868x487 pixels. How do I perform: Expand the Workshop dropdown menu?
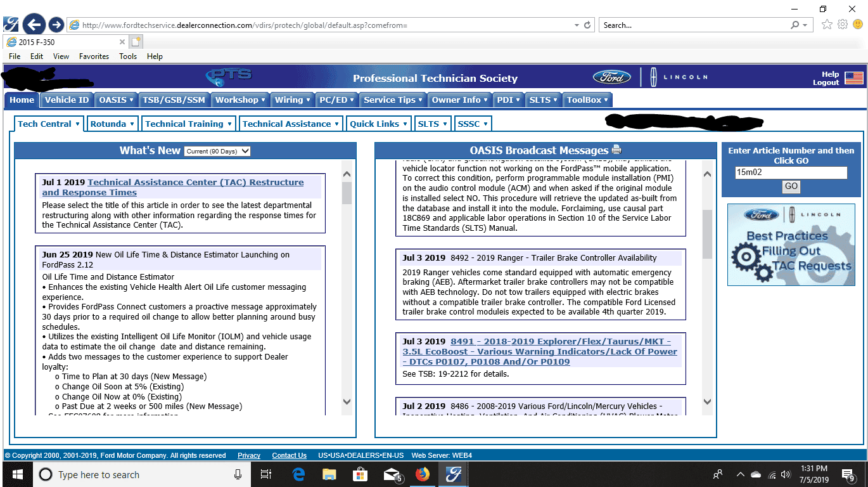tap(240, 100)
